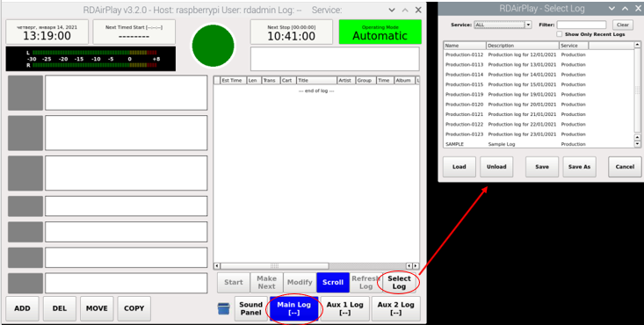Viewport: 644px width, 325px height.
Task: Switch to the Aux 1 Log tab
Action: click(x=345, y=308)
